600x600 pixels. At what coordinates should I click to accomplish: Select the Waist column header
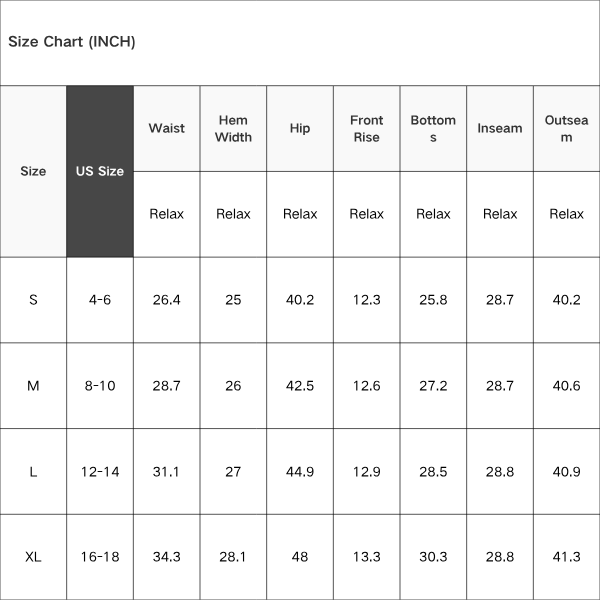(166, 128)
